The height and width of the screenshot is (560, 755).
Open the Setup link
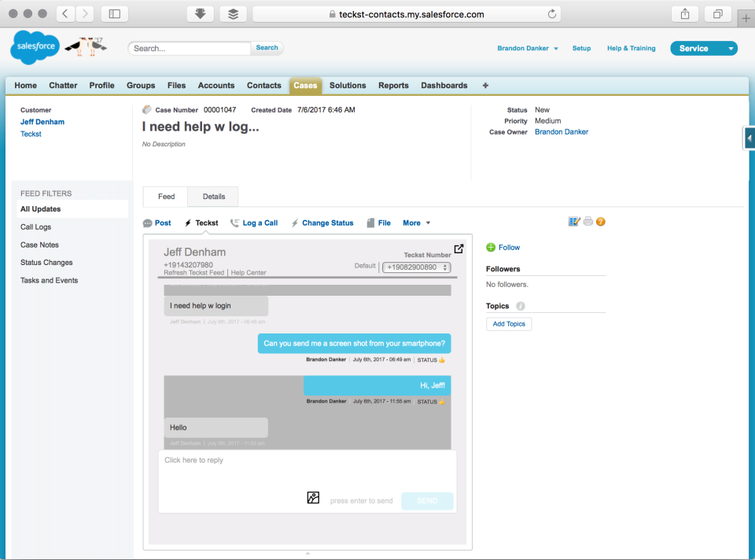pos(581,48)
